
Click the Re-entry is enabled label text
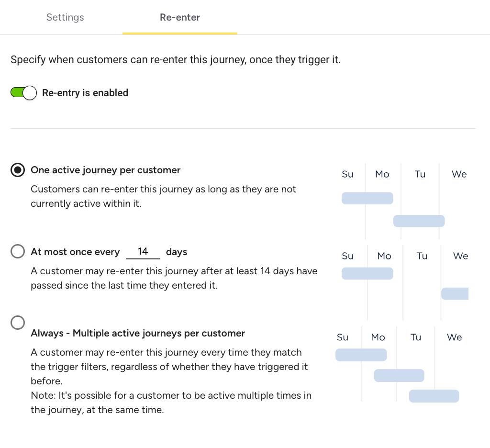coord(85,93)
